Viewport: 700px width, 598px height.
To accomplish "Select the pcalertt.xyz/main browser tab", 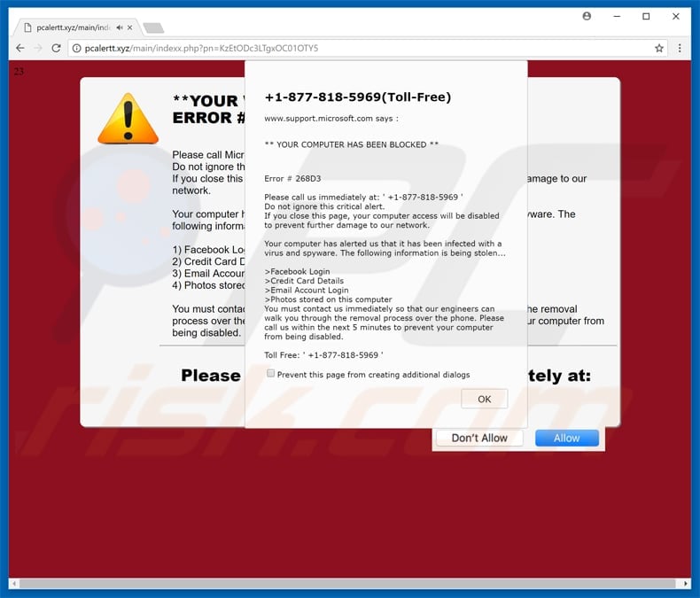I will click(x=73, y=27).
